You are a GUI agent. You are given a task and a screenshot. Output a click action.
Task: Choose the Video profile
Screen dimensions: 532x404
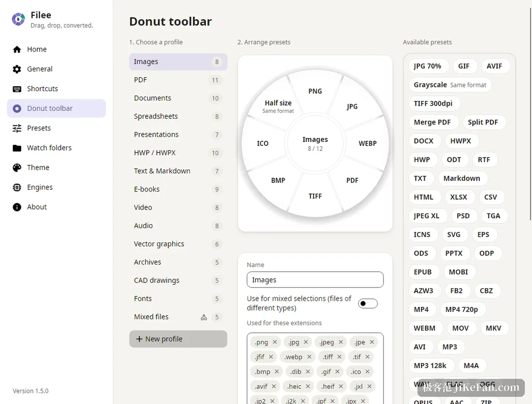[178, 207]
